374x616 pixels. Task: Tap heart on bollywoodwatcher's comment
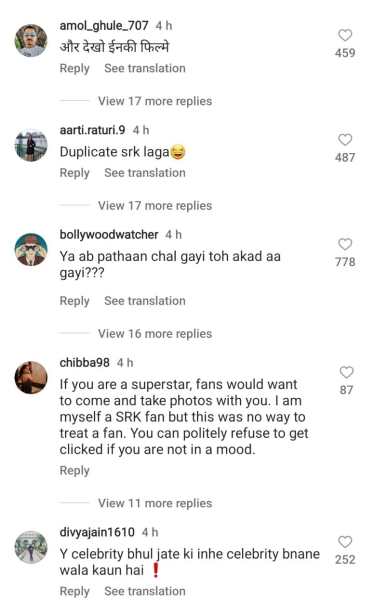(345, 244)
